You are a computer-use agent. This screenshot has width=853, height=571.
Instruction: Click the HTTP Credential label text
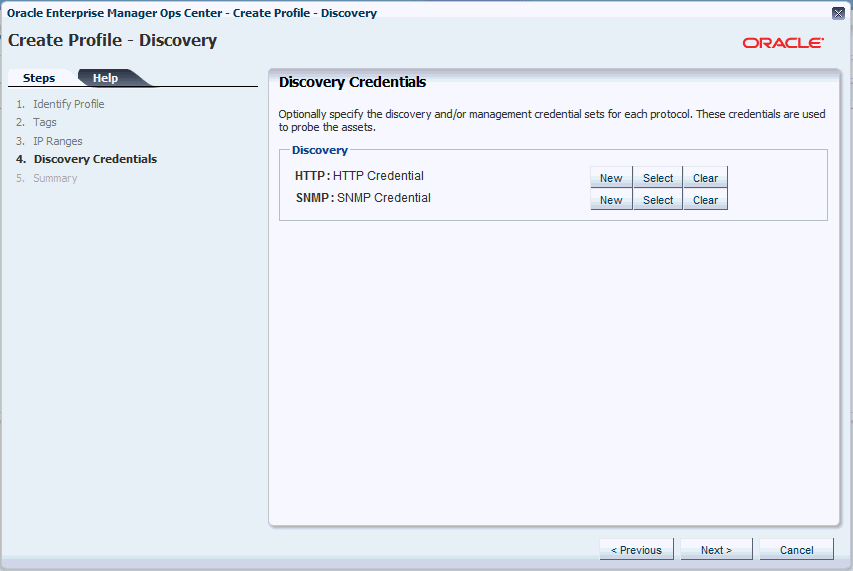[378, 176]
